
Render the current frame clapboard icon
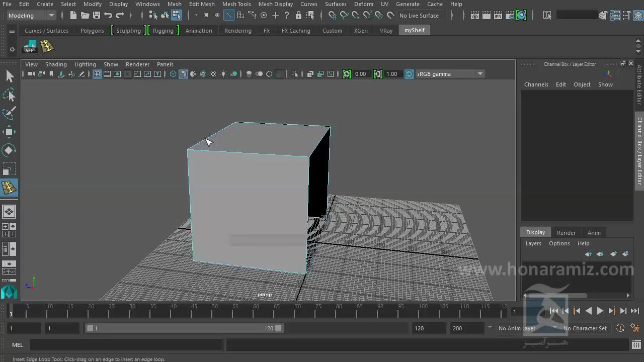[x=487, y=16]
